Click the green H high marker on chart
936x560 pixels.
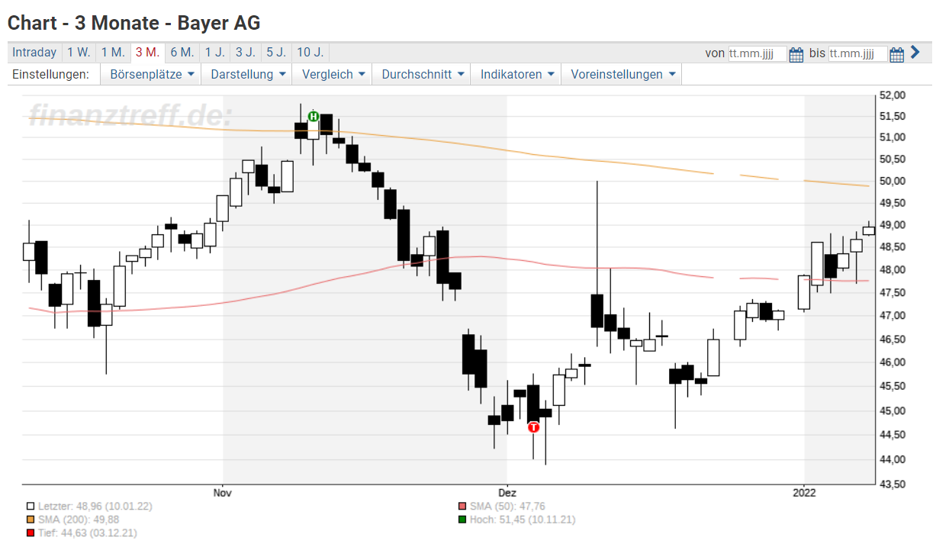click(x=313, y=116)
